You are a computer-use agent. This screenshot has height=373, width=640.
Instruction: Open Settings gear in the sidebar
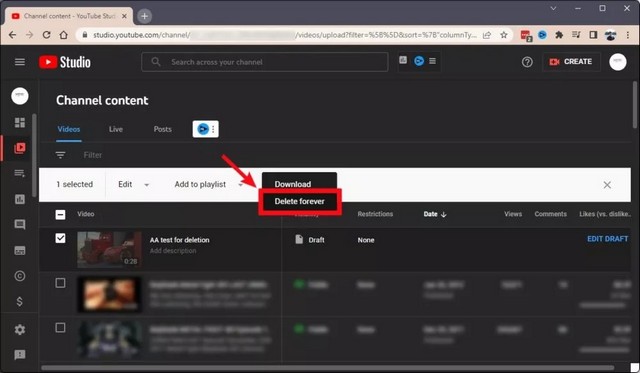click(x=20, y=329)
